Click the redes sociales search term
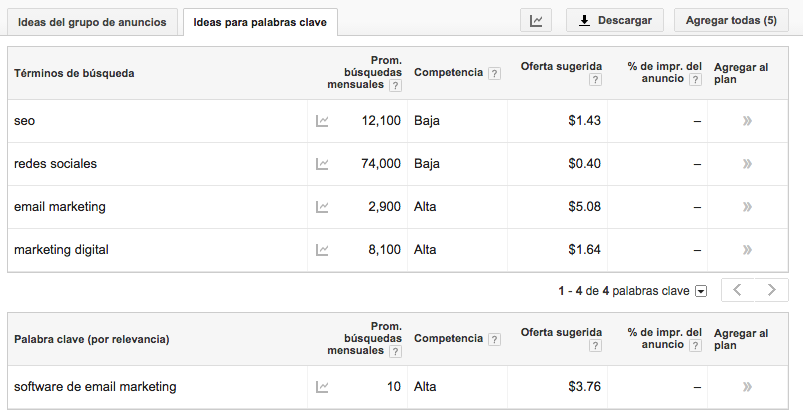 point(55,163)
